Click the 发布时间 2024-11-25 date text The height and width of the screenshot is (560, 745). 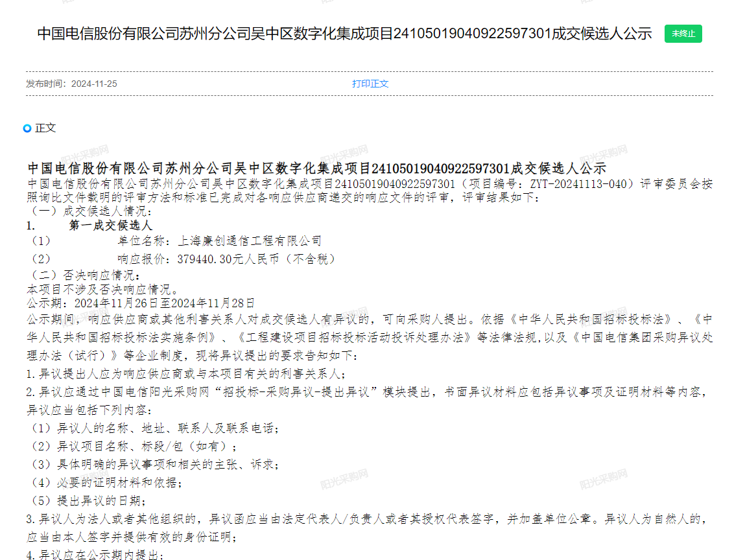tap(71, 84)
